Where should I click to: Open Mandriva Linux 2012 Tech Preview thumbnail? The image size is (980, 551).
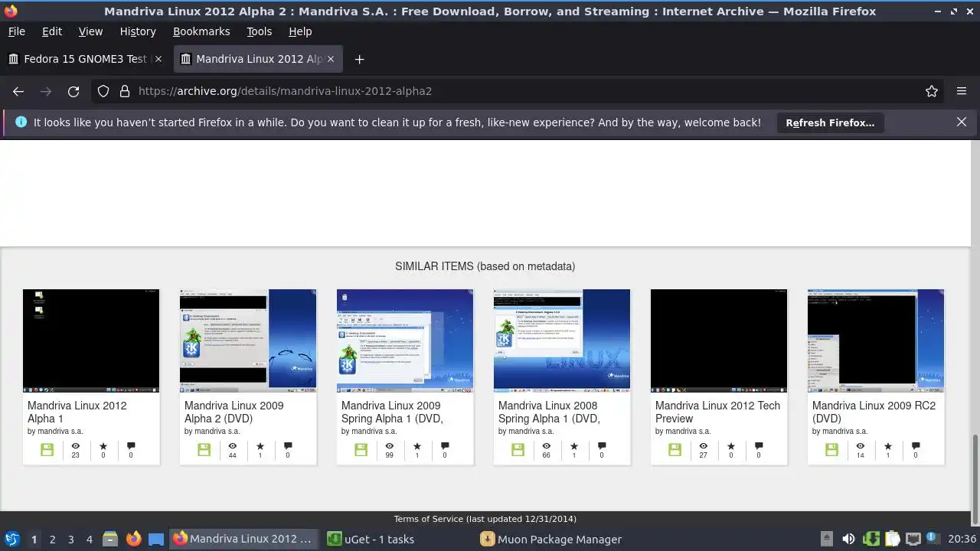coord(719,341)
